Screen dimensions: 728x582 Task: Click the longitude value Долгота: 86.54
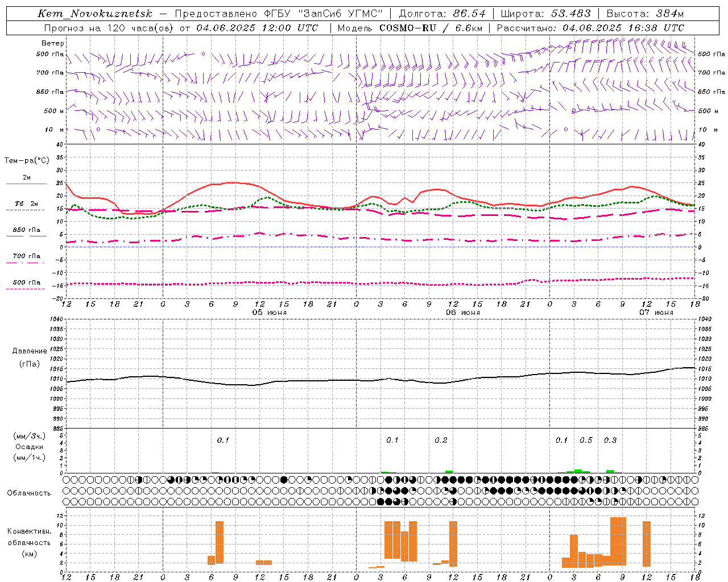click(x=442, y=14)
